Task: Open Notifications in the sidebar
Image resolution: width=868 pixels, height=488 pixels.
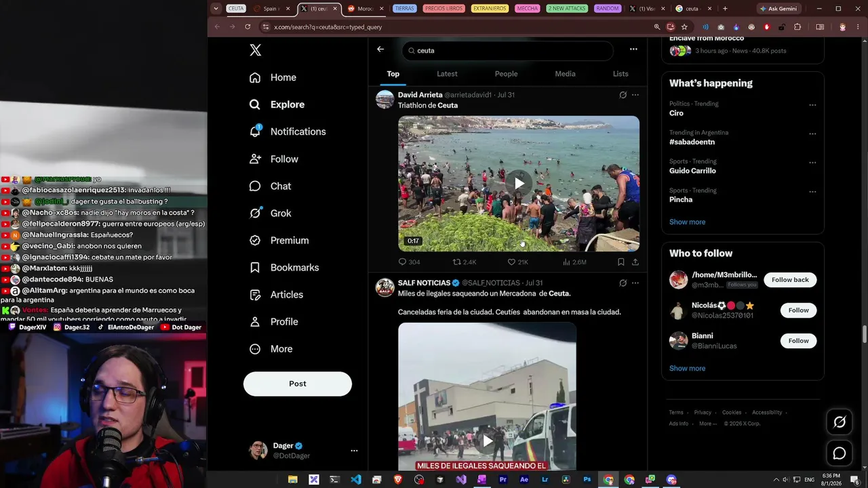Action: (x=288, y=131)
